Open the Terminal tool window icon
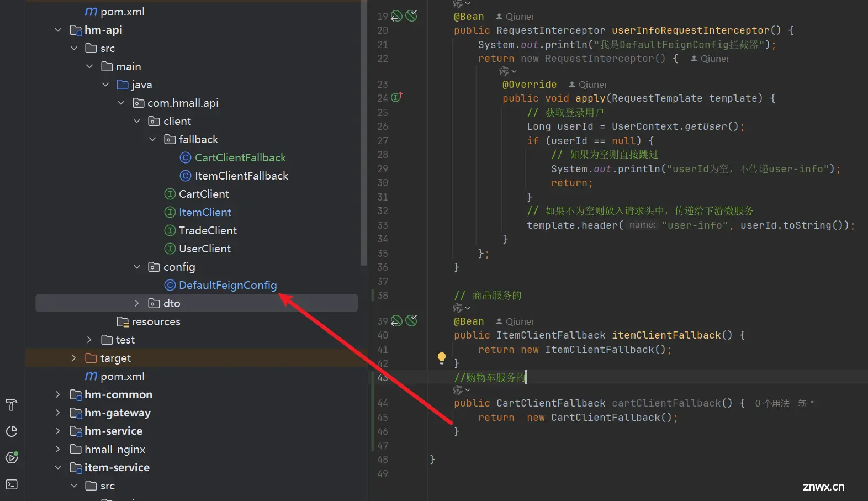 tap(12, 484)
